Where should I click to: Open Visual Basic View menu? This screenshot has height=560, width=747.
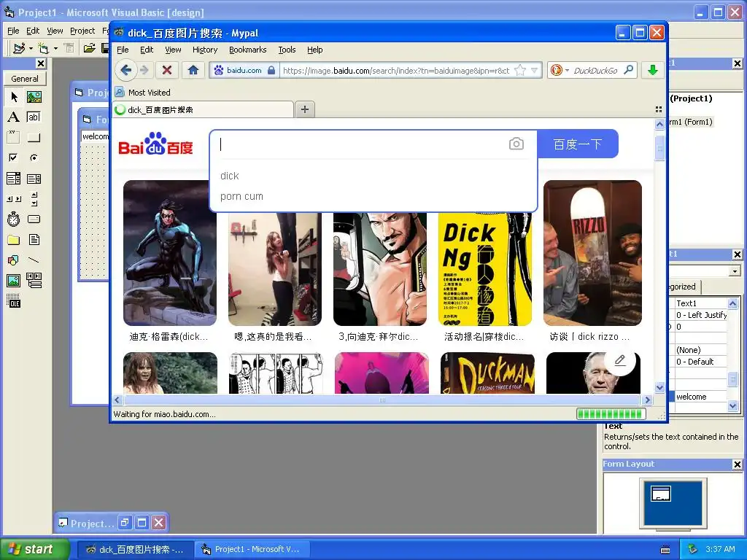point(55,31)
